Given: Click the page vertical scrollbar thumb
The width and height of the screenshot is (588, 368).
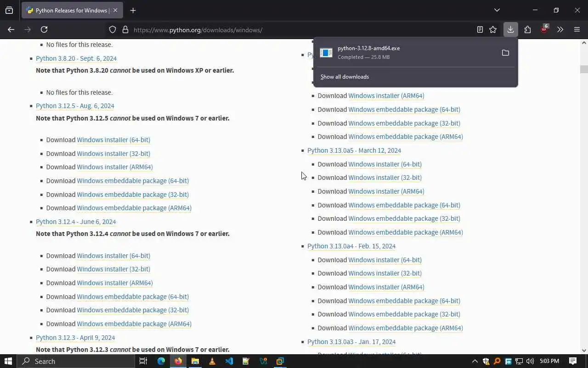Looking at the screenshot, I should coord(584,69).
